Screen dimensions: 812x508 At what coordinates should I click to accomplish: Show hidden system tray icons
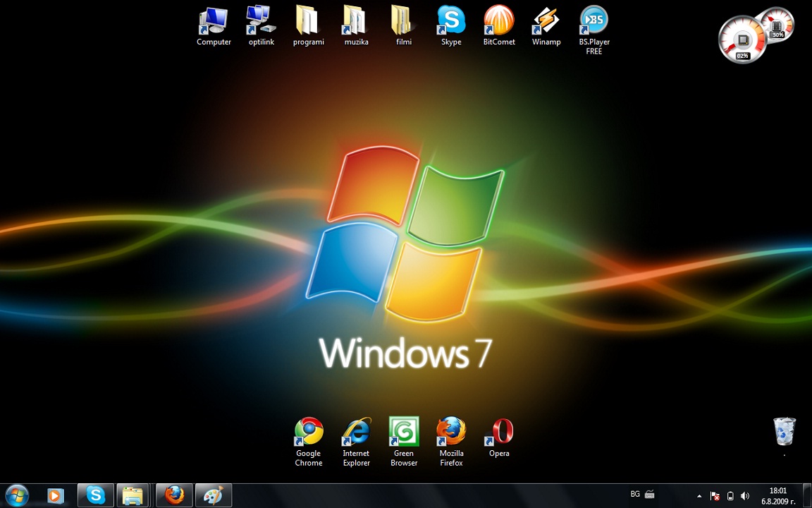(x=699, y=496)
